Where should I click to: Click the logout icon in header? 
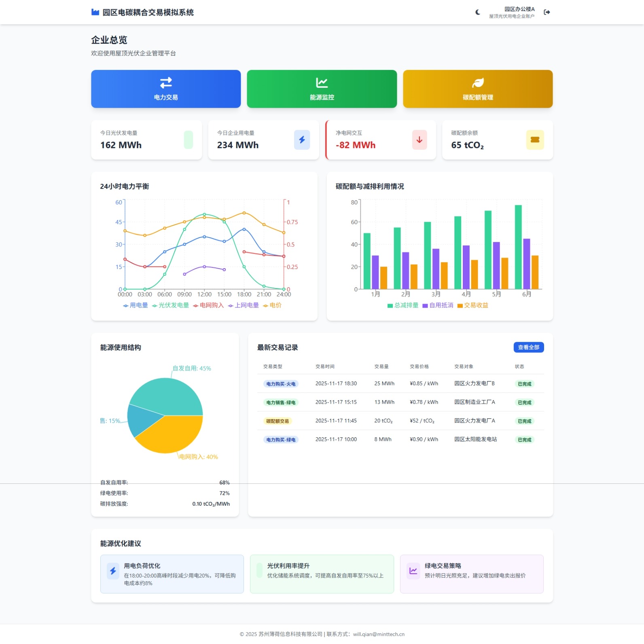[547, 12]
